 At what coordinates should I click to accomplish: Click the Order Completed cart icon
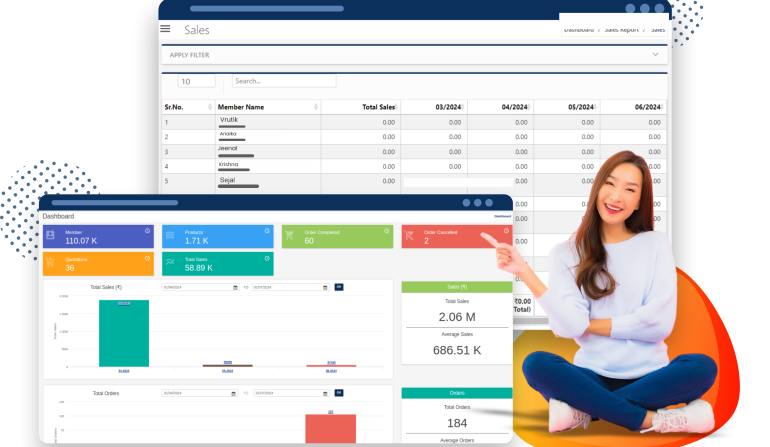click(289, 235)
